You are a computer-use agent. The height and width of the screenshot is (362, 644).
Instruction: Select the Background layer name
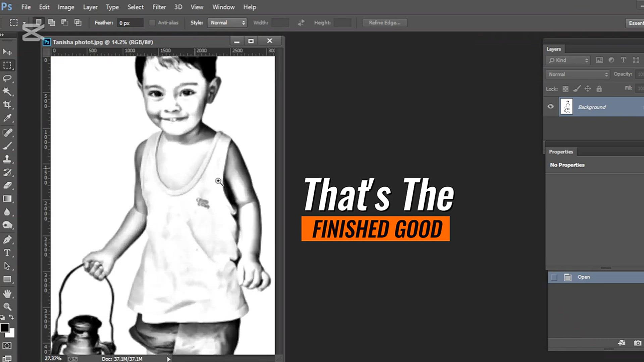(592, 107)
